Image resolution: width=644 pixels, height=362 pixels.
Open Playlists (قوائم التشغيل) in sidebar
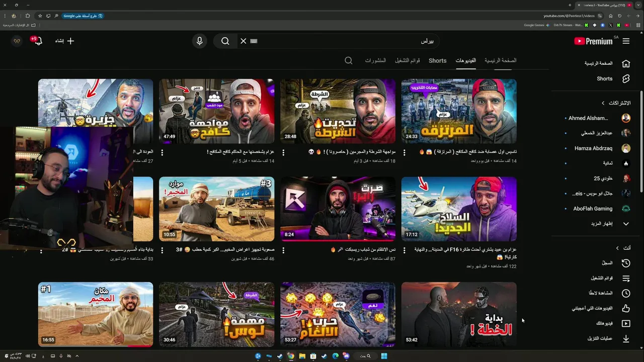coord(610,278)
